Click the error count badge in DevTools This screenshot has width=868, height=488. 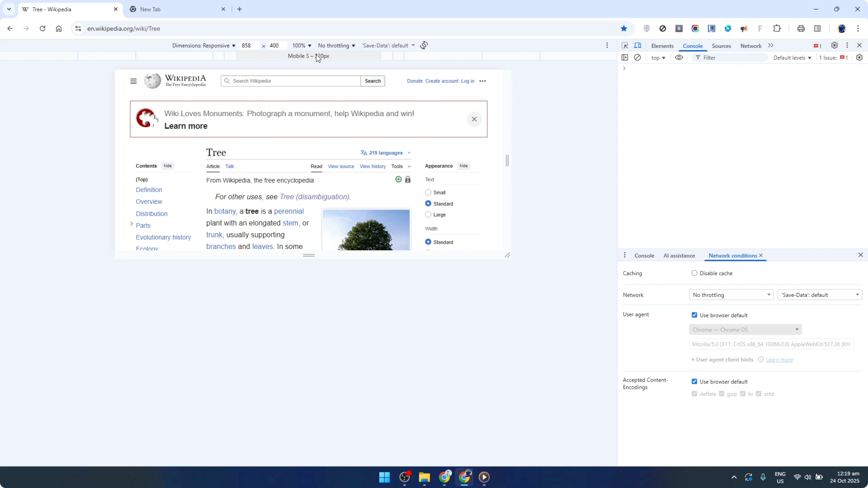(x=818, y=46)
